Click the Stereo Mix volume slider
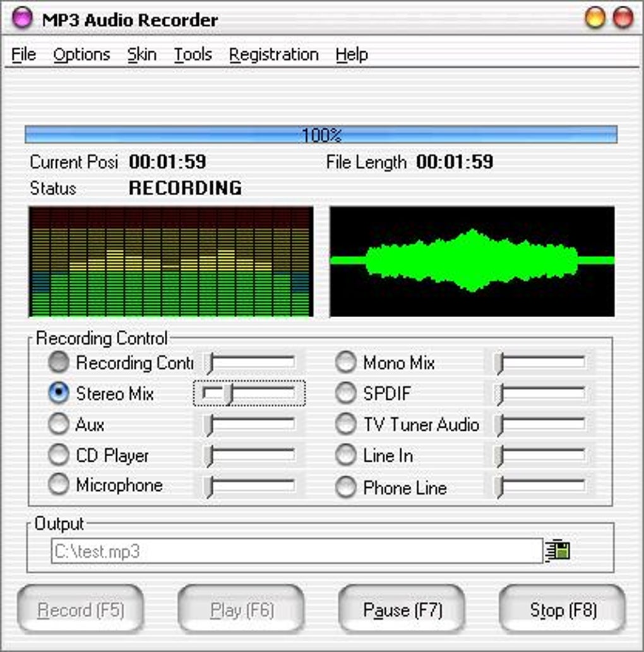Screen dimensions: 644x652 point(249,393)
